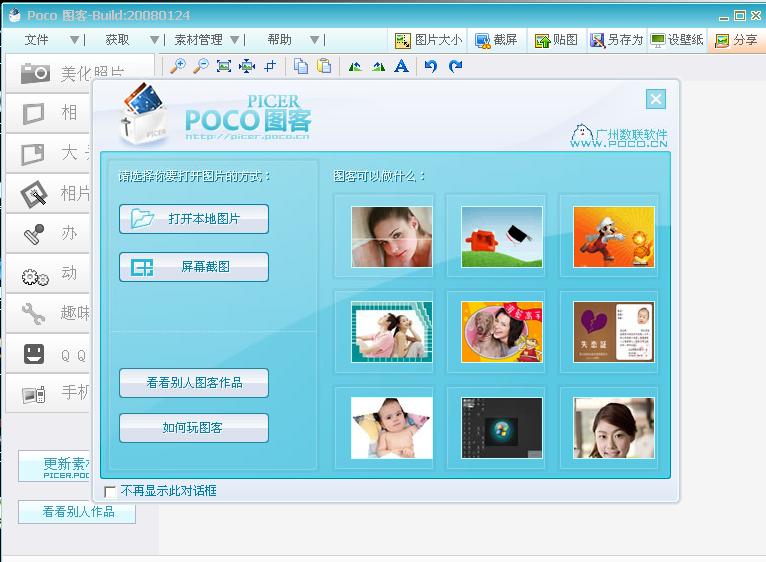Open the 素材管理 menu

(x=198, y=40)
